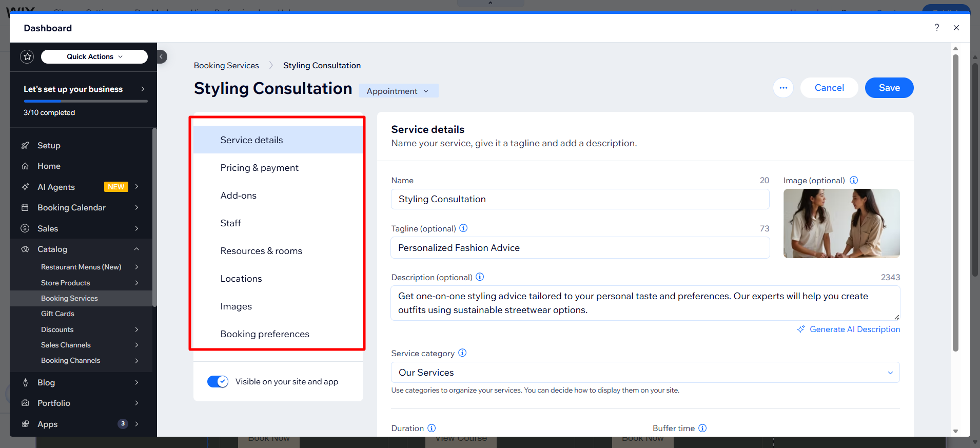
Task: Click the Name input field
Action: click(580, 199)
